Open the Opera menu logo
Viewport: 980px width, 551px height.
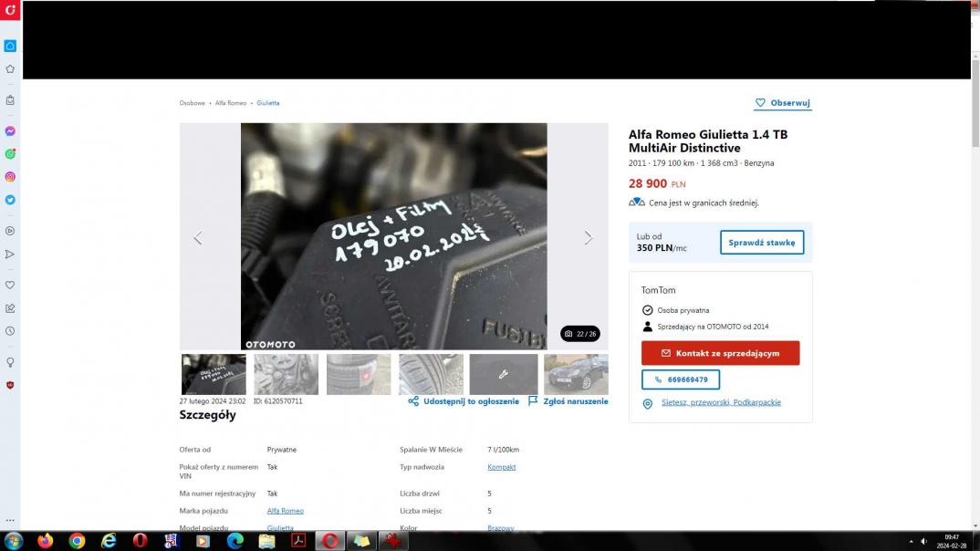click(x=10, y=10)
